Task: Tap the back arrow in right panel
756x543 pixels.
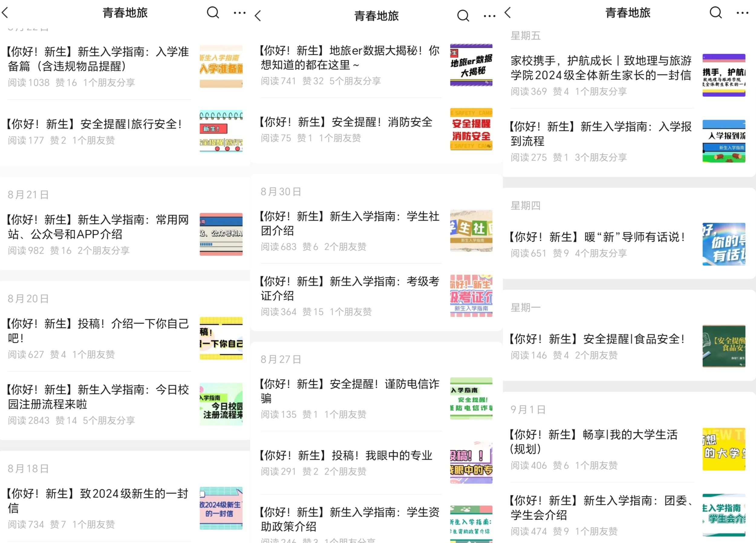Action: 508,13
